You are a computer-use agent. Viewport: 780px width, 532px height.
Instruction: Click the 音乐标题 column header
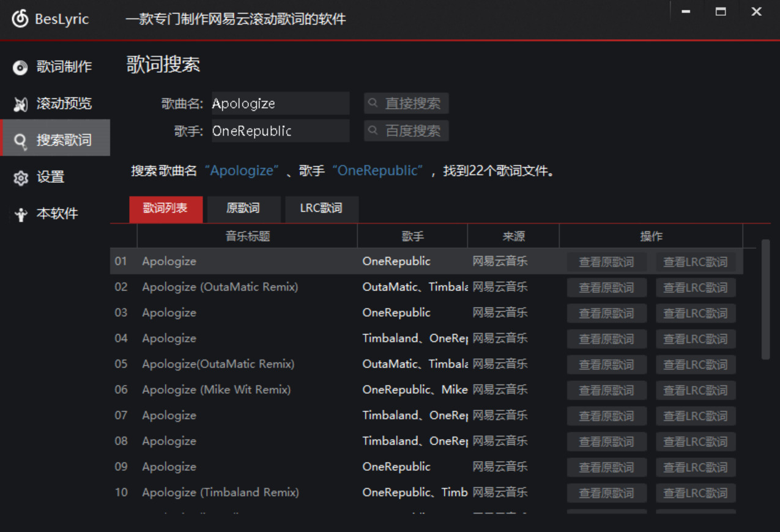tap(247, 237)
